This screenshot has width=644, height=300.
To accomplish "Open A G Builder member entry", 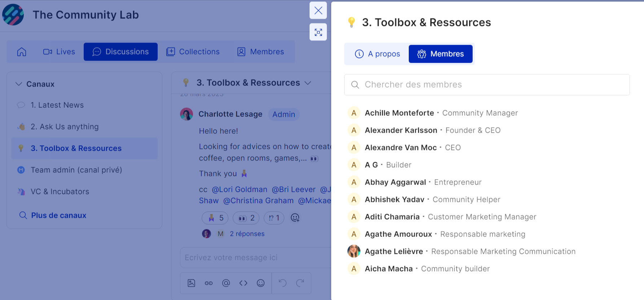I will (379, 165).
